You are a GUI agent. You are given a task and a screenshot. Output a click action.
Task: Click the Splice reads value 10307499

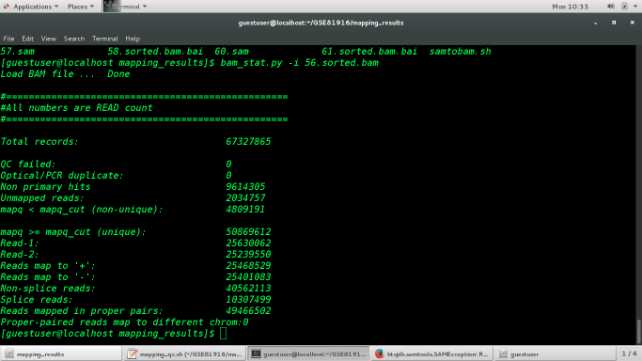(x=248, y=300)
